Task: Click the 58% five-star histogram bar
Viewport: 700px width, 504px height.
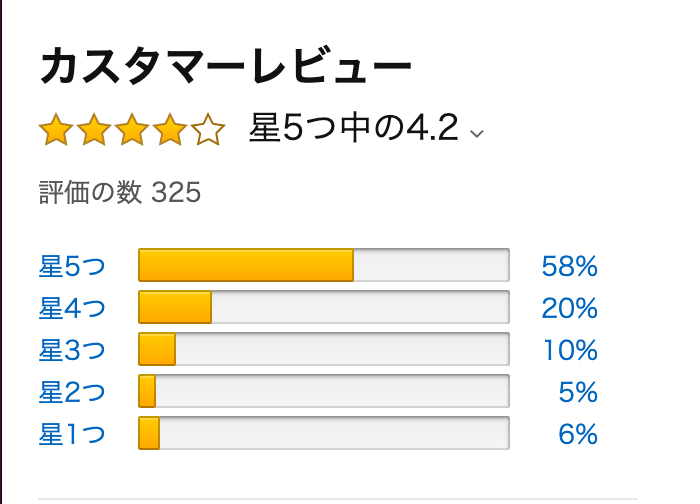Action: click(x=324, y=265)
